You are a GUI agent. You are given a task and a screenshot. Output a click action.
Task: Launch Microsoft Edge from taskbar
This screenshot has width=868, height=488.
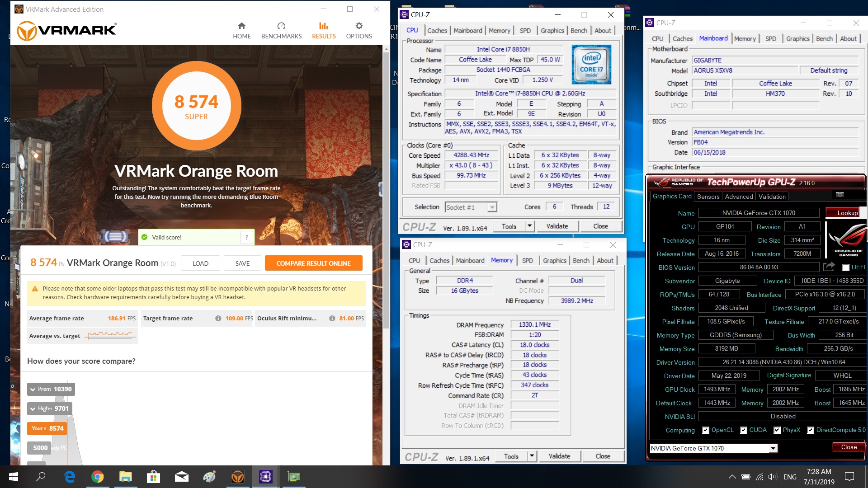click(70, 477)
